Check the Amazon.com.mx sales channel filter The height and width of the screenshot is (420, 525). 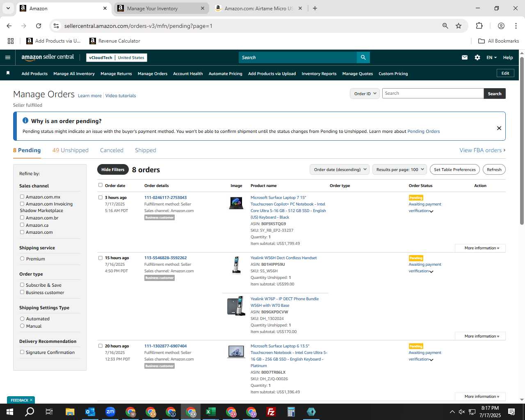(x=22, y=197)
